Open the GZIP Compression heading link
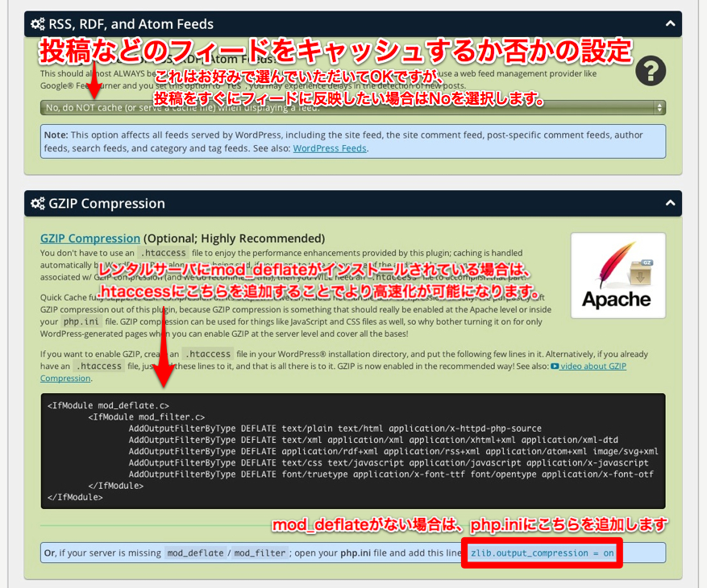Screen dimensions: 707x588 point(90,238)
